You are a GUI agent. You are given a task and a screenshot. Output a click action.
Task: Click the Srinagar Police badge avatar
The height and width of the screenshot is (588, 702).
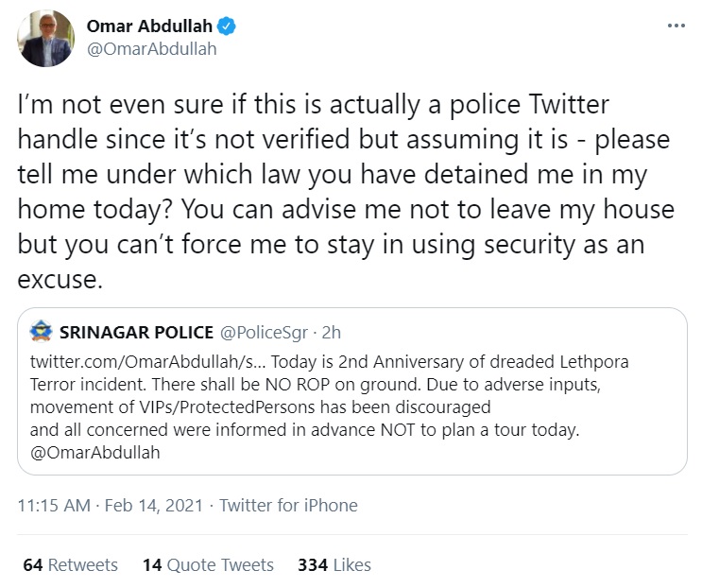[42, 333]
